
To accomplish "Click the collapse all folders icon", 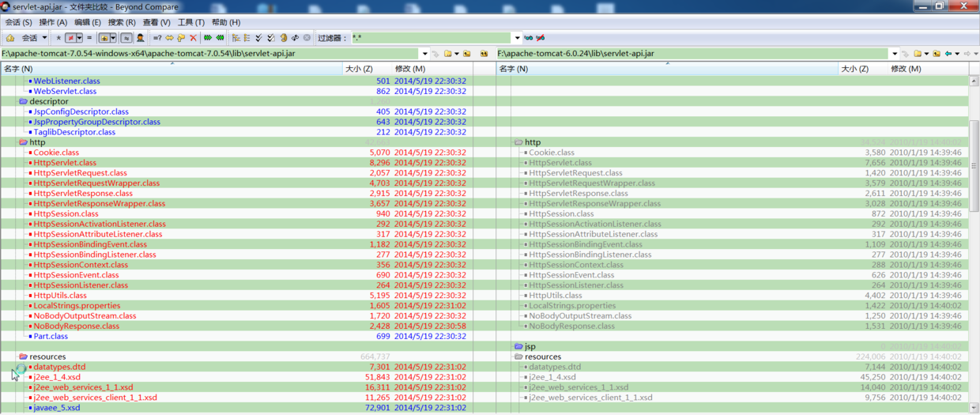I will tap(247, 37).
